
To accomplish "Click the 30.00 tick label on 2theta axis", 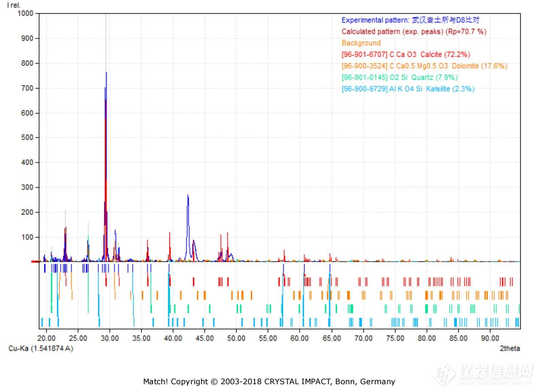I will [x=110, y=338].
